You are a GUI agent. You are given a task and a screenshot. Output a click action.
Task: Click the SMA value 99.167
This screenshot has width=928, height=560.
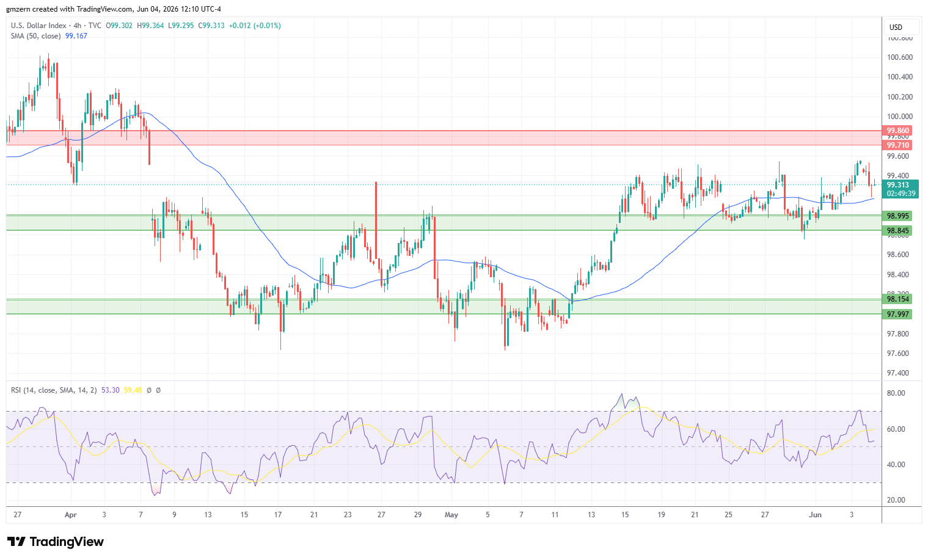tap(76, 36)
